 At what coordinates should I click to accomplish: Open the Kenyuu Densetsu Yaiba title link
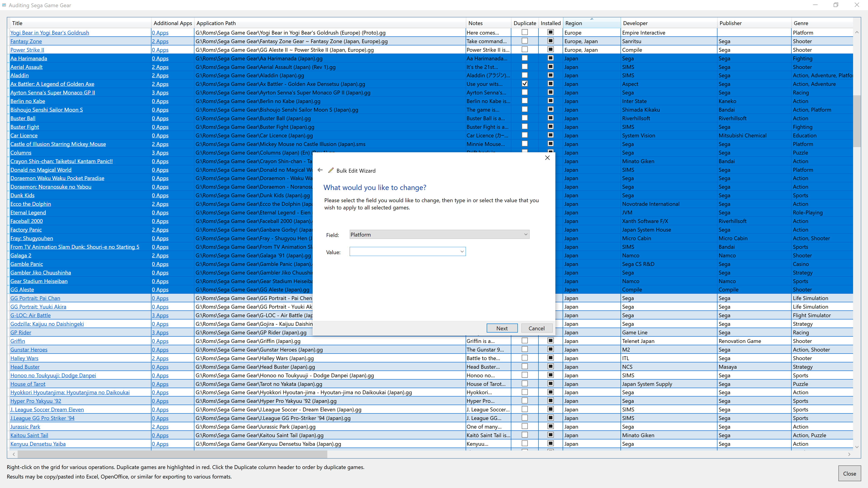pyautogui.click(x=38, y=444)
